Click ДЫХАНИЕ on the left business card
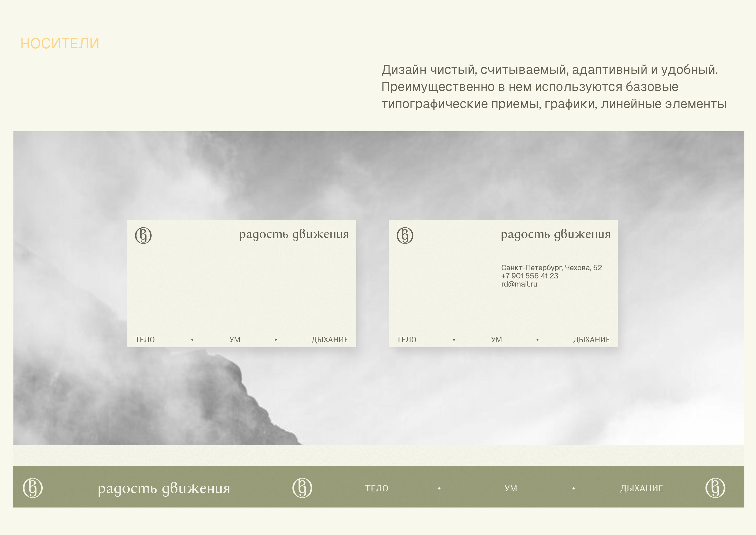This screenshot has height=535, width=756. (330, 340)
